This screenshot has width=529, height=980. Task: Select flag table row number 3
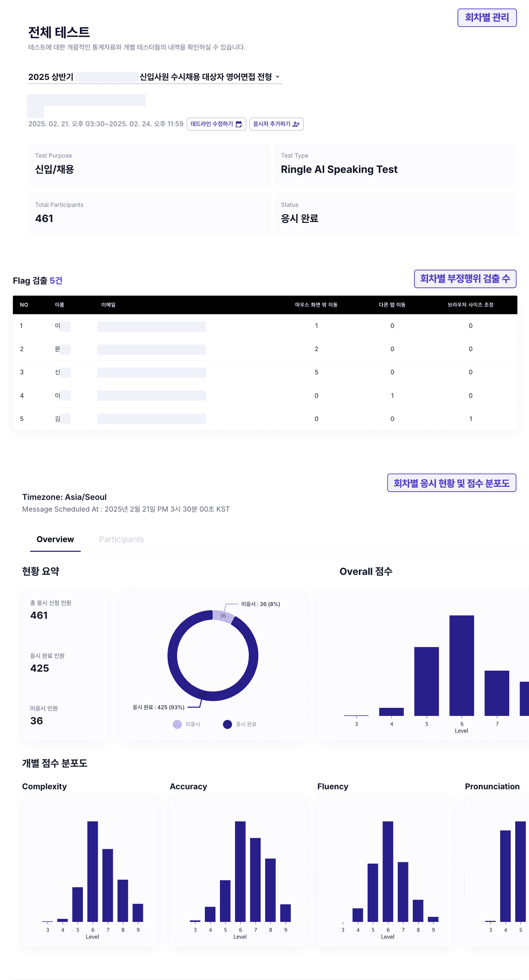click(265, 372)
